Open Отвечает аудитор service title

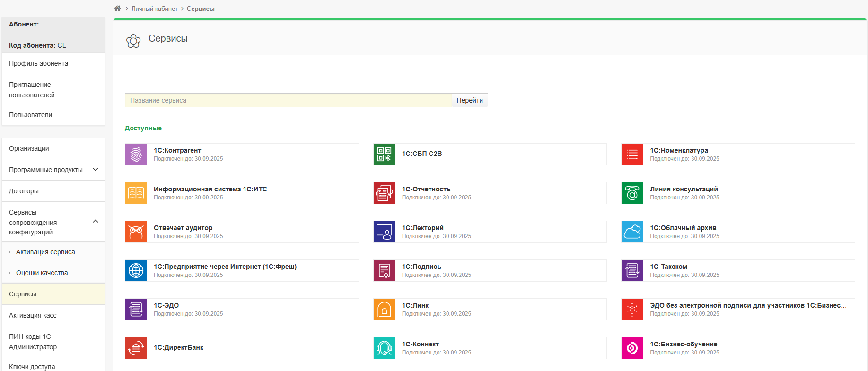(183, 228)
